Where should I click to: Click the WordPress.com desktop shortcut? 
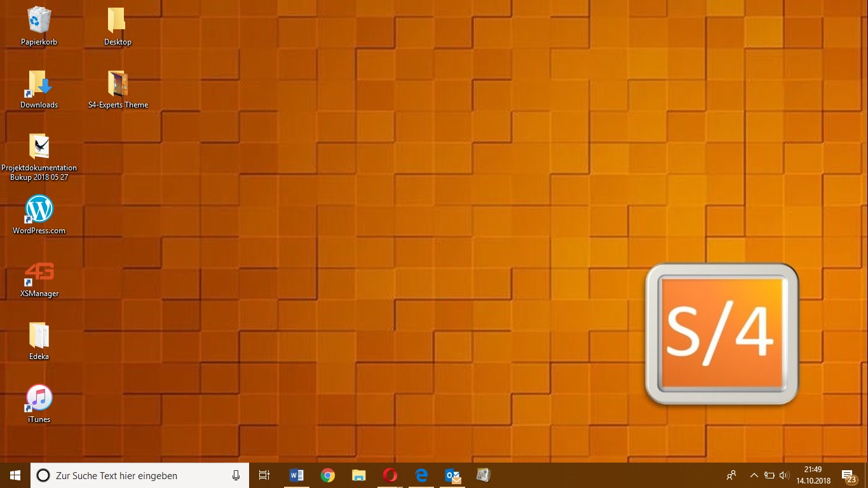tap(39, 210)
